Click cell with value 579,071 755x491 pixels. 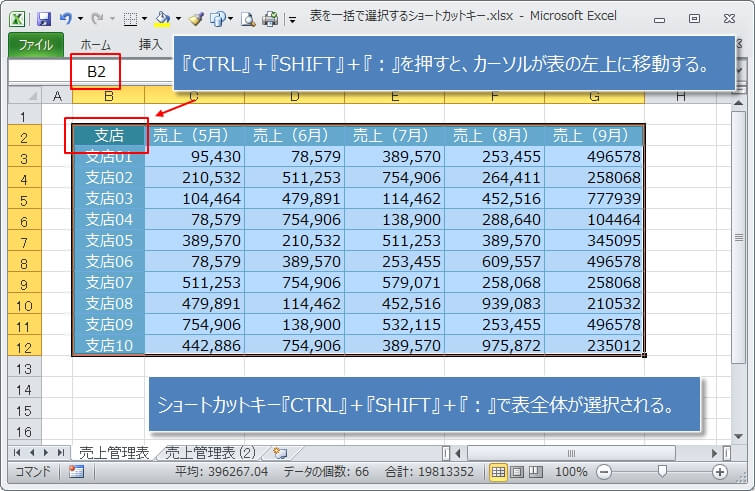(394, 283)
